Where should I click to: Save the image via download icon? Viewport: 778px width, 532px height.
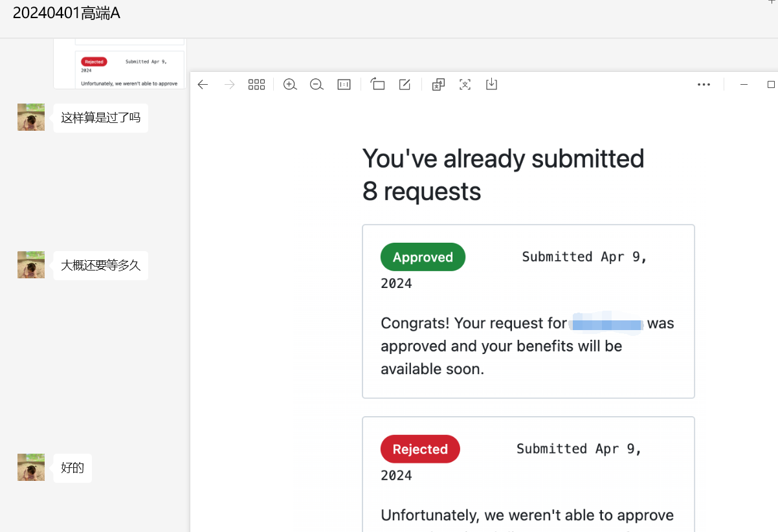(x=492, y=85)
